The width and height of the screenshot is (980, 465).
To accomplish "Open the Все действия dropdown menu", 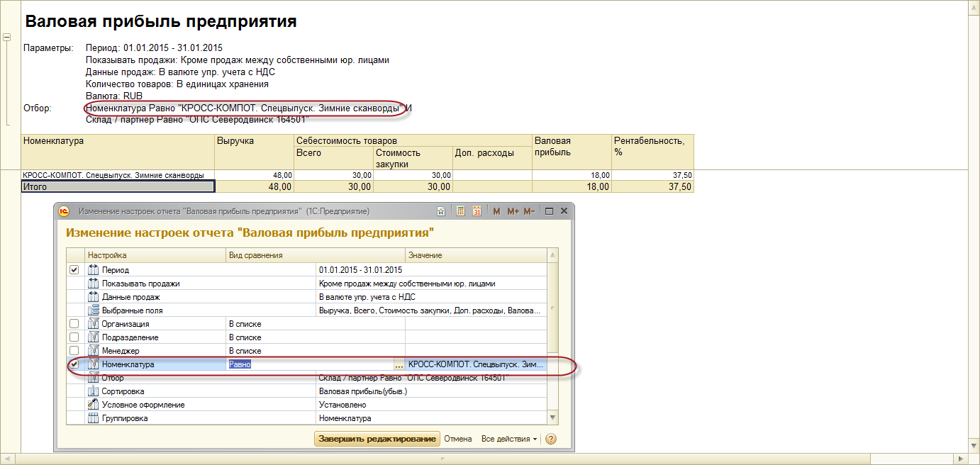I will click(x=509, y=439).
